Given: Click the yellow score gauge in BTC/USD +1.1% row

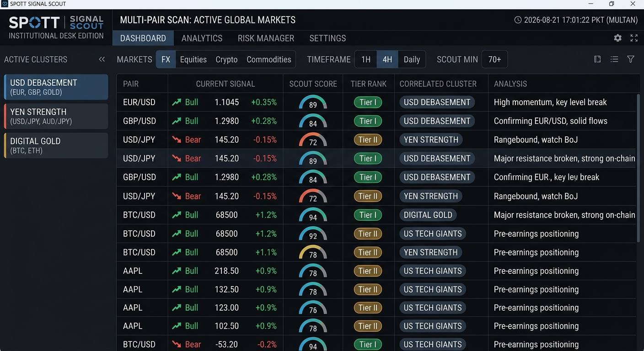Looking at the screenshot, I should 313,253.
